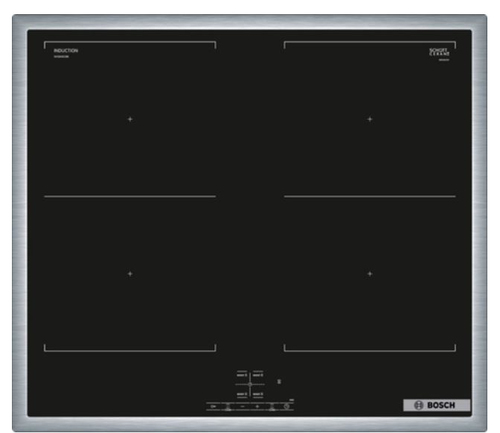Image resolution: width=500 pixels, height=433 pixels.
Task: Click the rear-left cooking zone center cross
Action: (130, 119)
